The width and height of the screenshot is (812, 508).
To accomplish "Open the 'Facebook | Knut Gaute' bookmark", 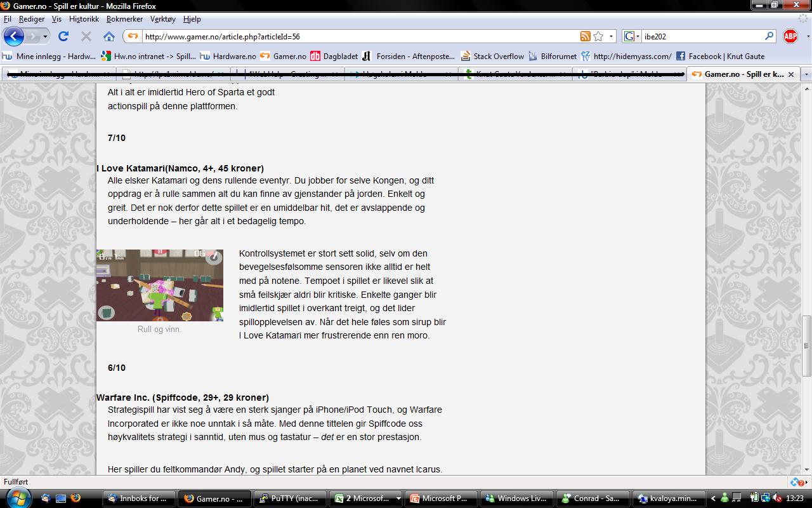I will pos(720,56).
